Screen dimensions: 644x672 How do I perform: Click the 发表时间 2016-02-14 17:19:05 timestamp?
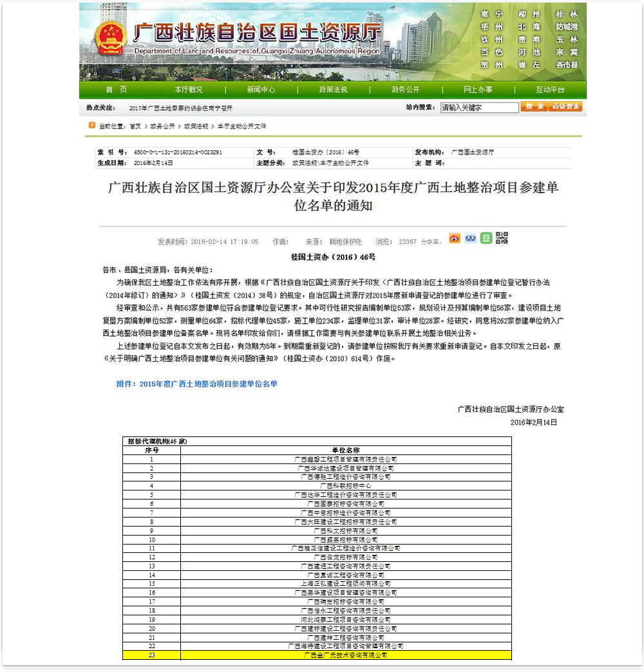[x=208, y=242]
